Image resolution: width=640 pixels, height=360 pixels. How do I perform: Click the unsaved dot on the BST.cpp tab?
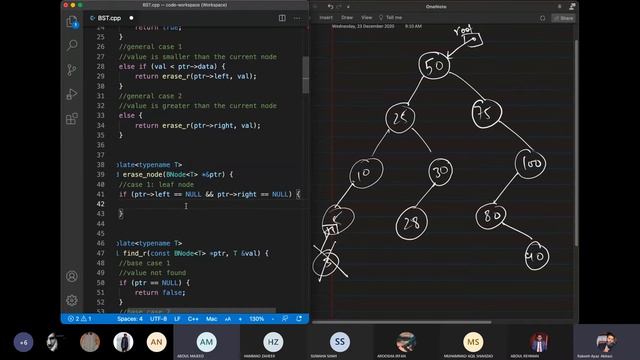point(131,18)
